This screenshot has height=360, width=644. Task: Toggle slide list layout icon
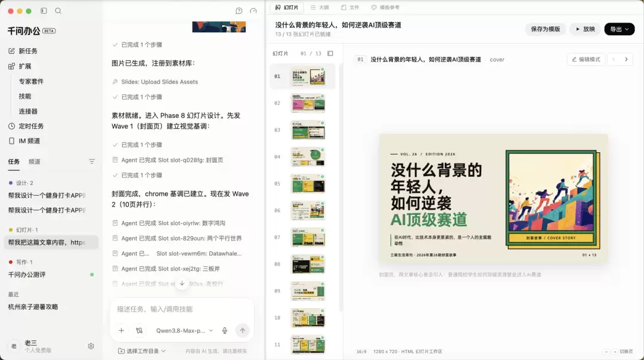pos(330,54)
